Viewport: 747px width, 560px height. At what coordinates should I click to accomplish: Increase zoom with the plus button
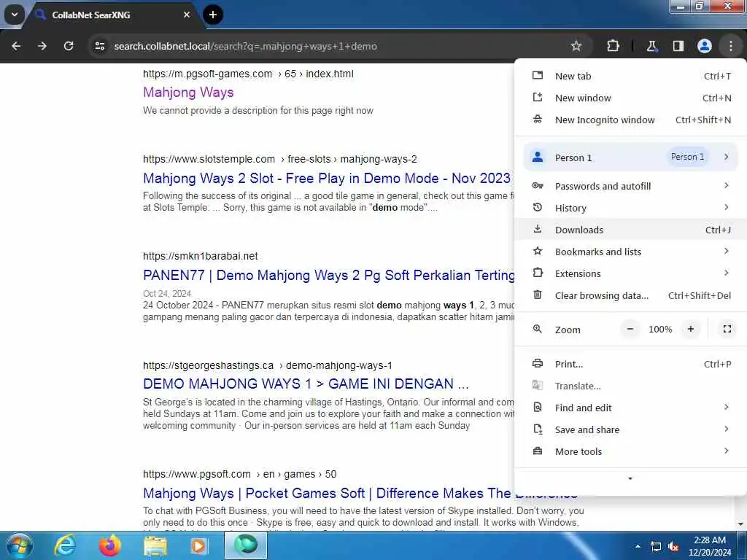(x=690, y=329)
